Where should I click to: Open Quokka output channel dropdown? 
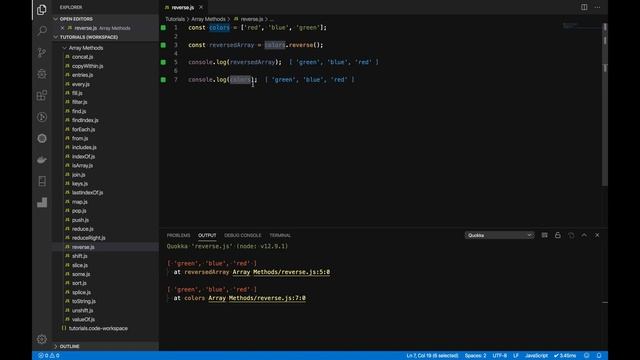pyautogui.click(x=500, y=235)
